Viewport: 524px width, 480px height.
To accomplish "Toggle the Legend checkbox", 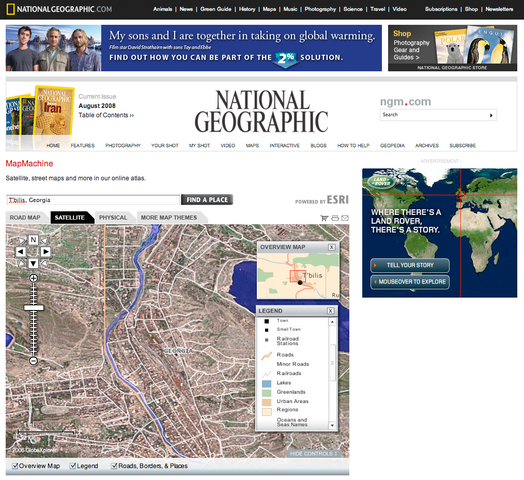I will tap(73, 466).
